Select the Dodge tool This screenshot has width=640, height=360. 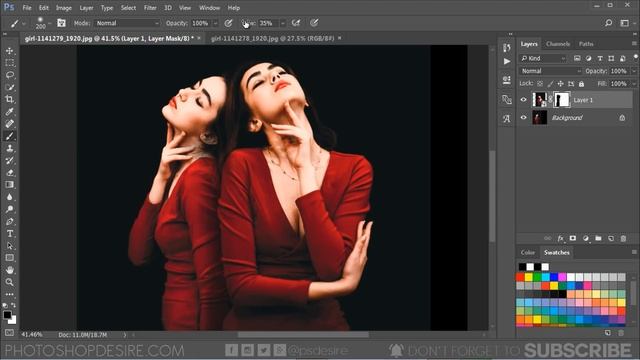coord(9,209)
